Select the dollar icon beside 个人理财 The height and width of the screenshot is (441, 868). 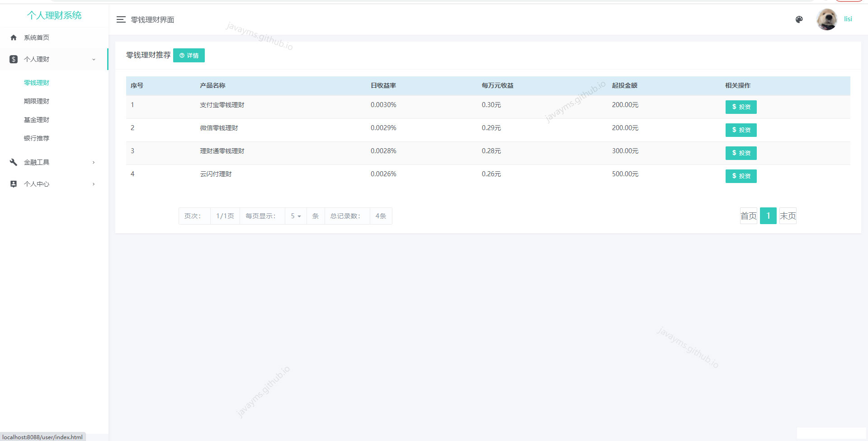point(14,59)
